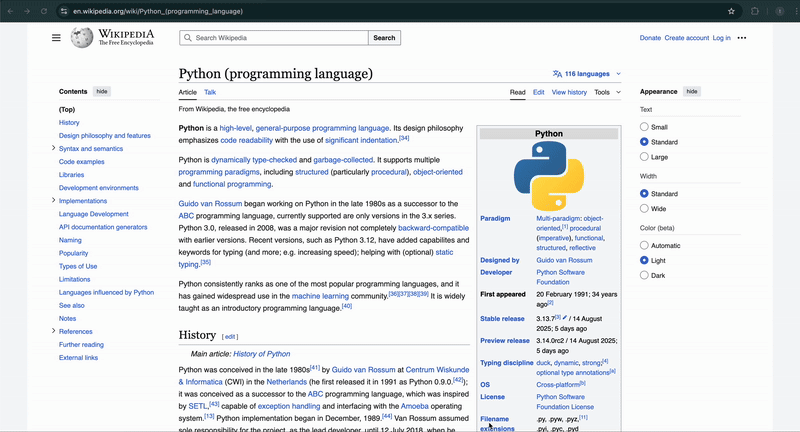
Task: Open Cross-platform link in infobox
Action: point(558,385)
